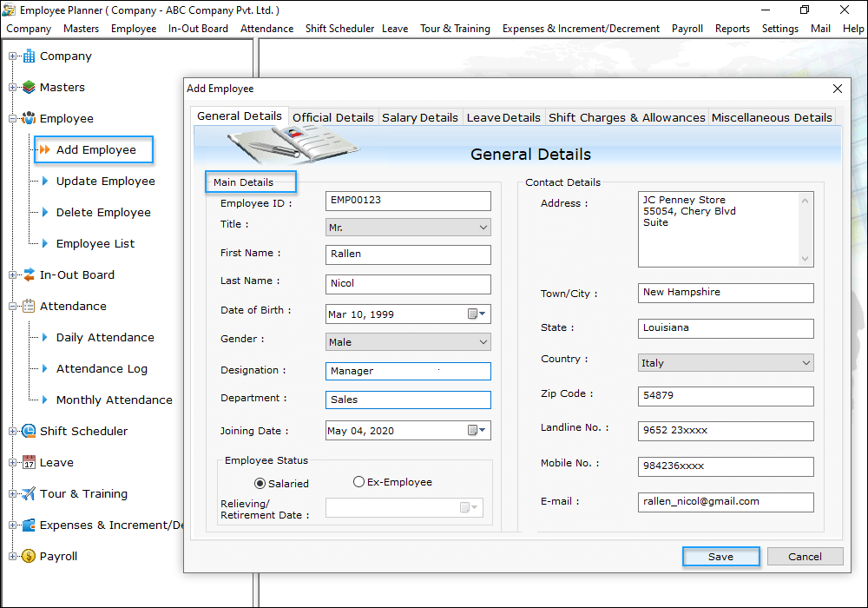Click the orange arrow beside Add Employee

[45, 149]
